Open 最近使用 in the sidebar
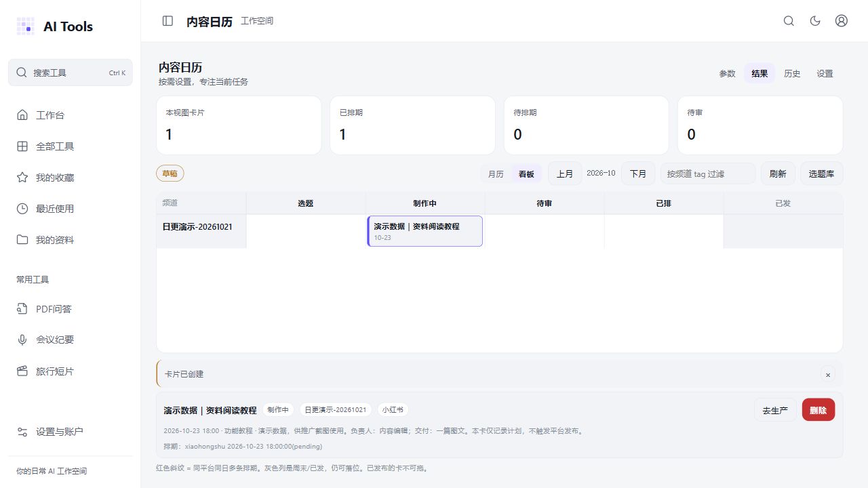The image size is (868, 488). tap(71, 209)
